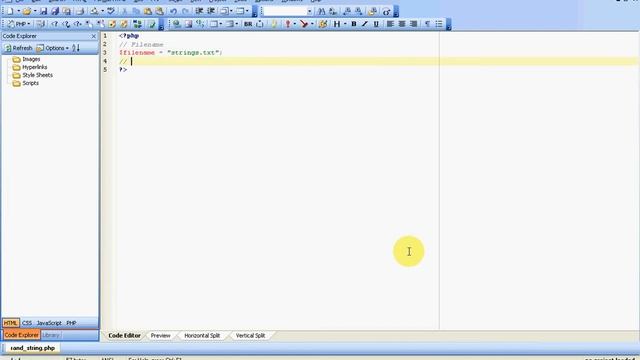Insert a paragraph mark icon

427,24
